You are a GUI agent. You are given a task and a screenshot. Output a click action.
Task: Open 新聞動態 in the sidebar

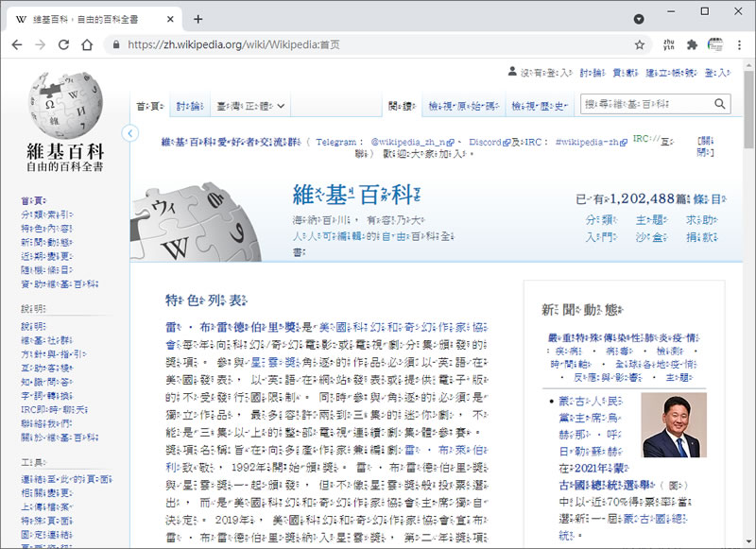[x=46, y=243]
